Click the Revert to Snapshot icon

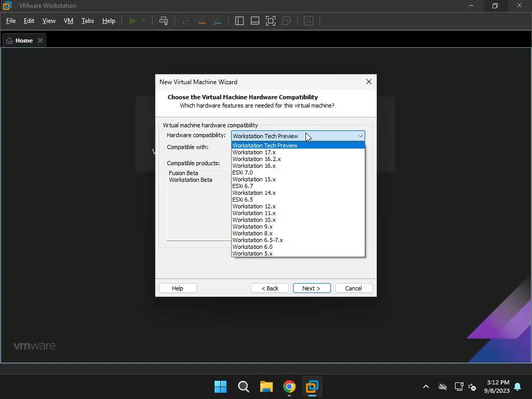coord(202,21)
